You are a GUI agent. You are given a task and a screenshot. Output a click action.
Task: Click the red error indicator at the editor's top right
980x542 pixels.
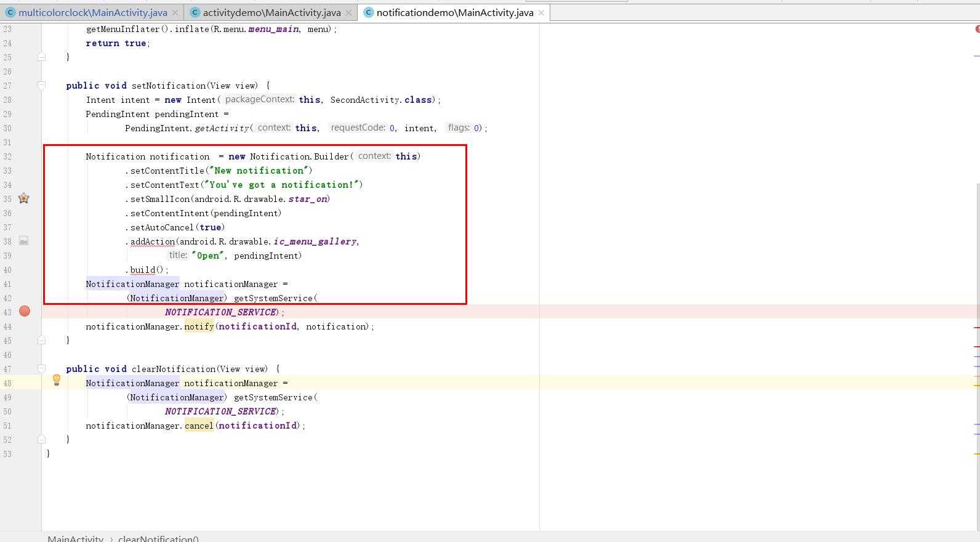point(977,29)
